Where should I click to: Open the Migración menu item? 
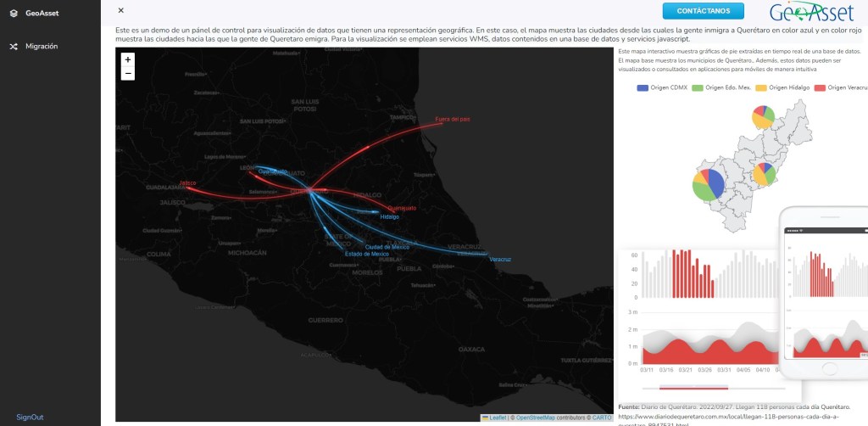(x=42, y=46)
